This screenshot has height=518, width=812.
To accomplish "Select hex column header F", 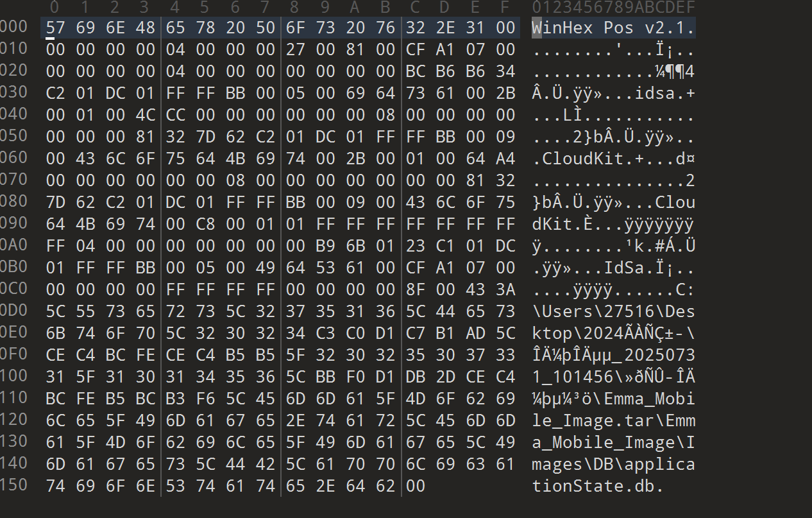I will tap(505, 7).
